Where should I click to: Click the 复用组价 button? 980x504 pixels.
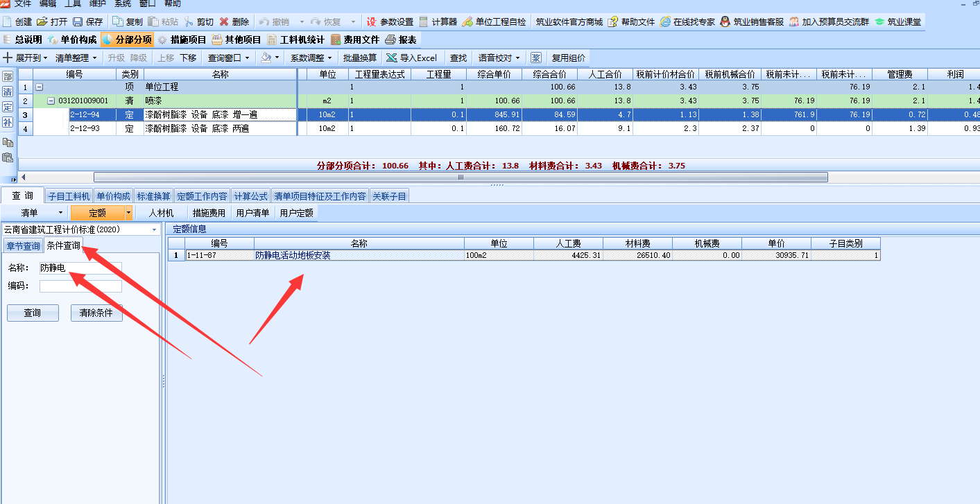pyautogui.click(x=568, y=58)
